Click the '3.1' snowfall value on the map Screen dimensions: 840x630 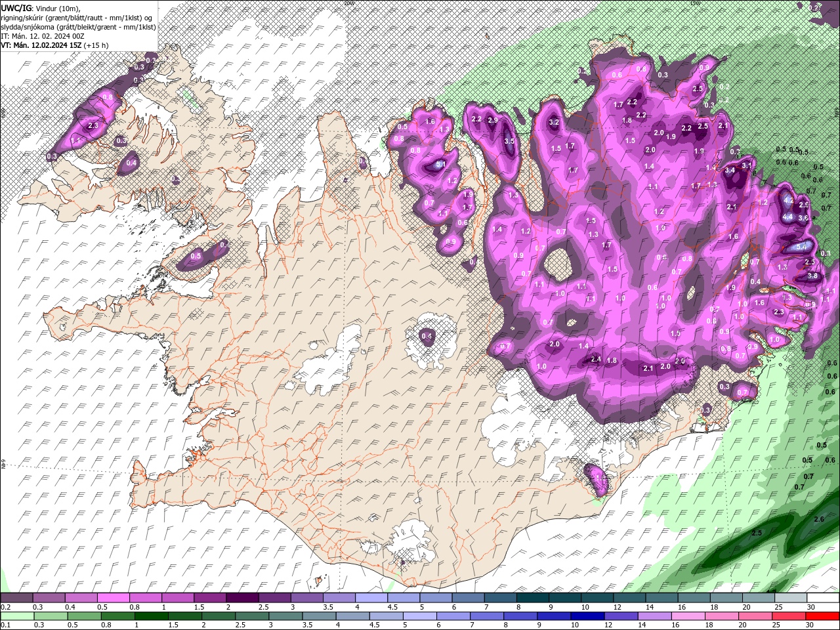pyautogui.click(x=746, y=166)
